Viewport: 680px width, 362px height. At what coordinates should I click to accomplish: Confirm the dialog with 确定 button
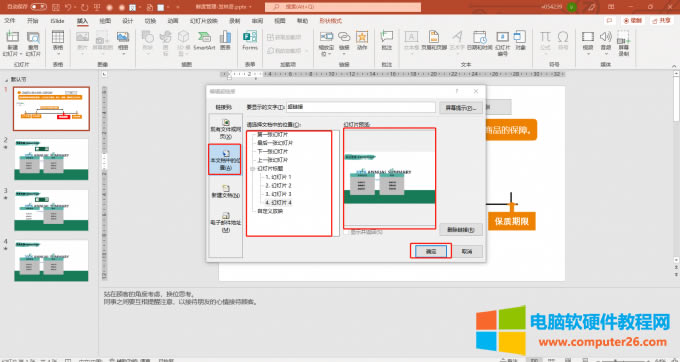(431, 251)
